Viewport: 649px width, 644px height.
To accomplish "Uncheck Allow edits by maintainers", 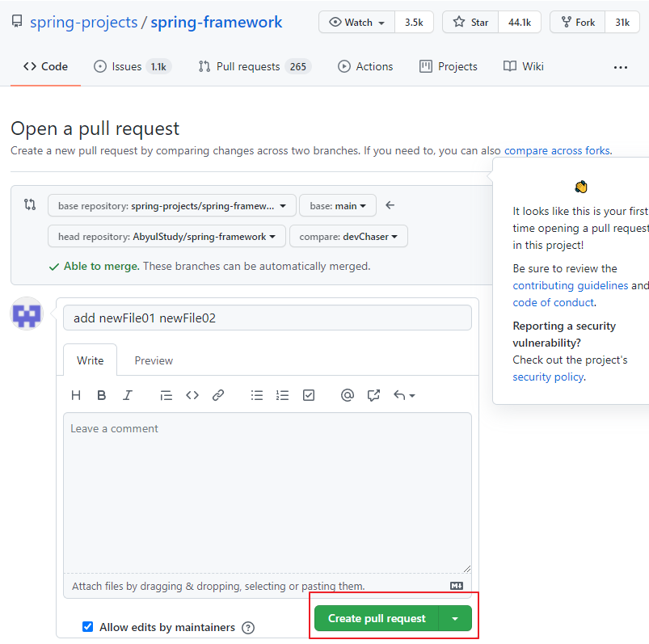I will (x=88, y=626).
